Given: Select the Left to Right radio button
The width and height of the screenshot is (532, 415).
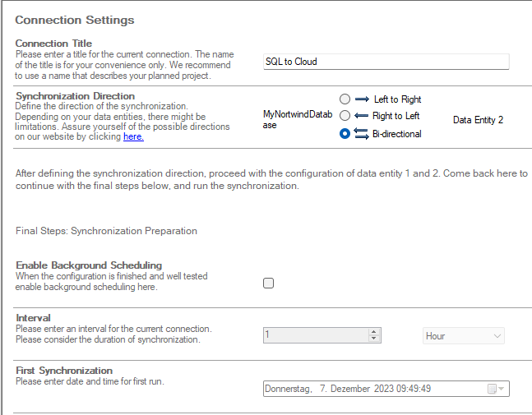Looking at the screenshot, I should 345,99.
